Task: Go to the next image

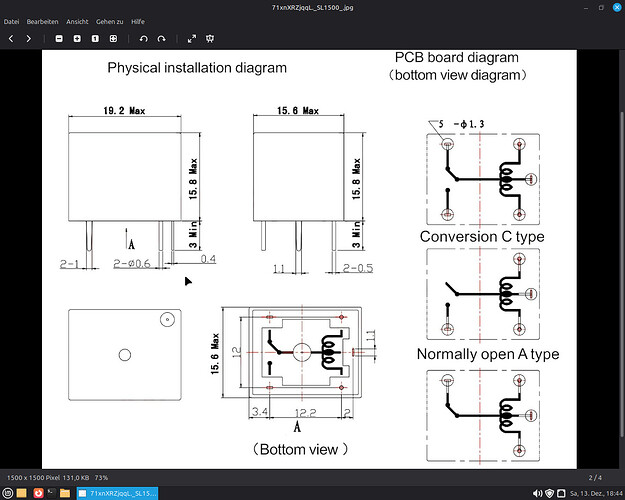Action: (28, 38)
